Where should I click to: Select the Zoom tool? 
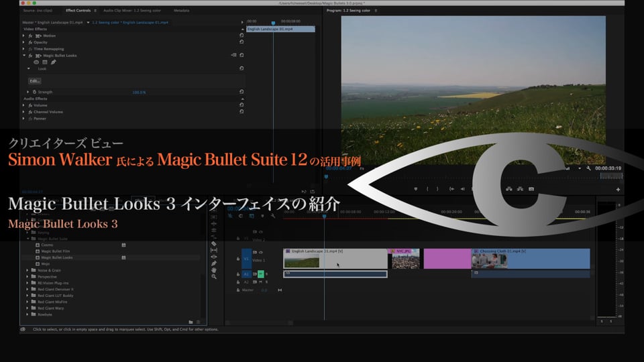click(214, 277)
